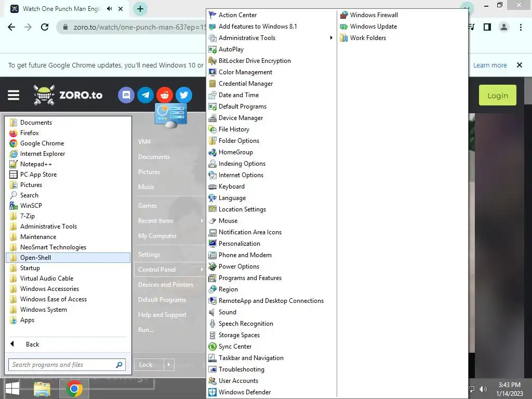Toggle Chrome side panel button
The height and width of the screenshot is (399, 532).
click(487, 27)
